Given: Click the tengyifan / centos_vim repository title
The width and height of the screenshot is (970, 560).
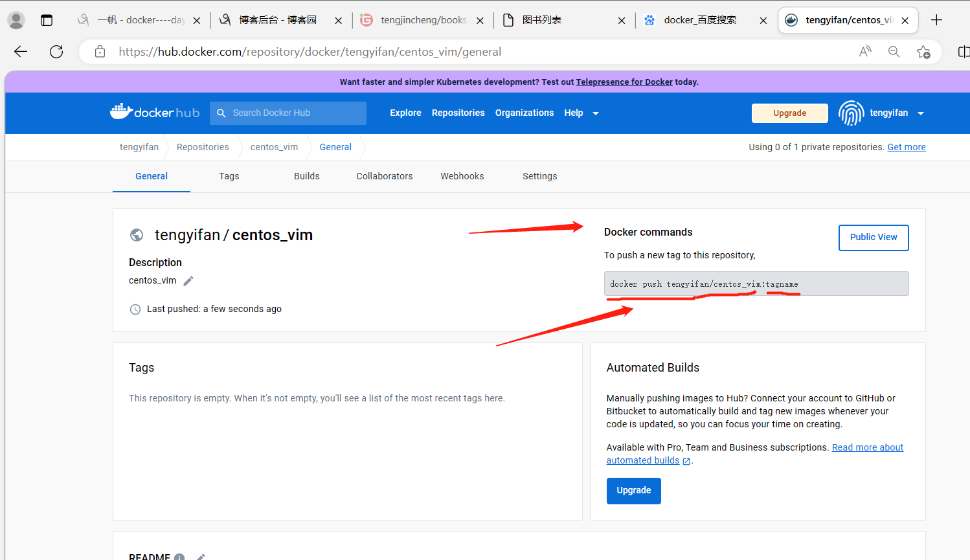Looking at the screenshot, I should pyautogui.click(x=234, y=235).
